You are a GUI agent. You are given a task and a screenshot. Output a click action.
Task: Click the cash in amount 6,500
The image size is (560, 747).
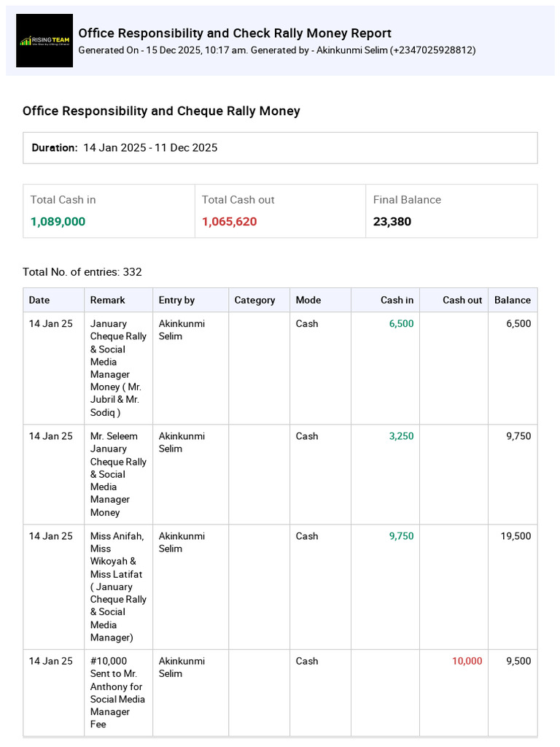point(402,323)
